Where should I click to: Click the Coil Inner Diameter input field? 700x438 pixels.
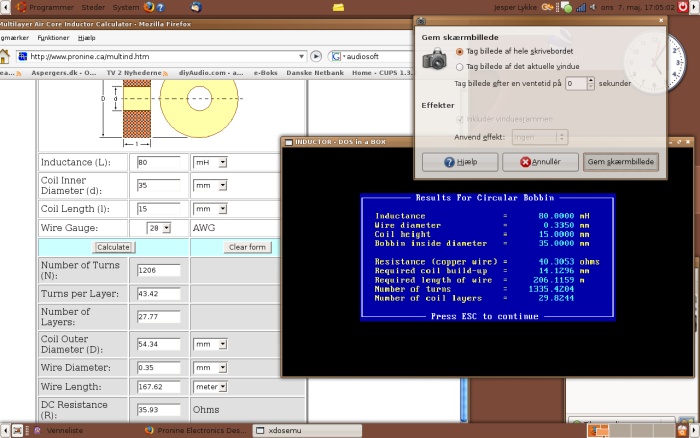(x=158, y=185)
